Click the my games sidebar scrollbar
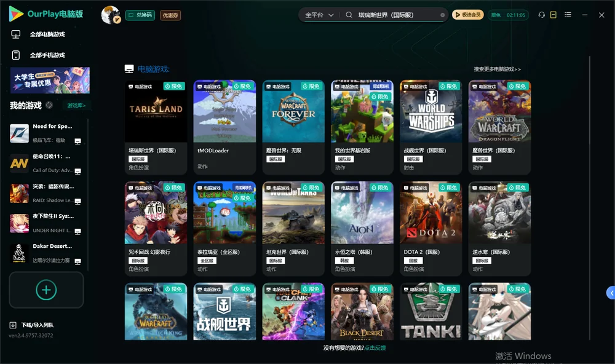 point(88,194)
